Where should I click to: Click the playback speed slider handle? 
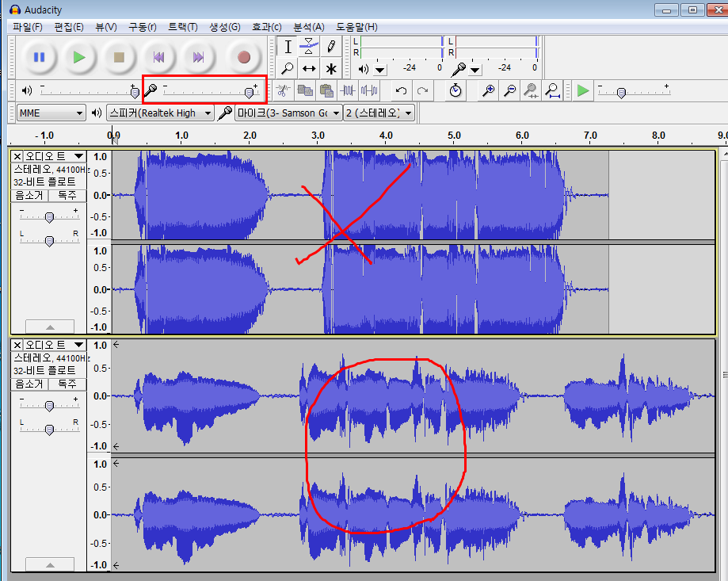621,93
